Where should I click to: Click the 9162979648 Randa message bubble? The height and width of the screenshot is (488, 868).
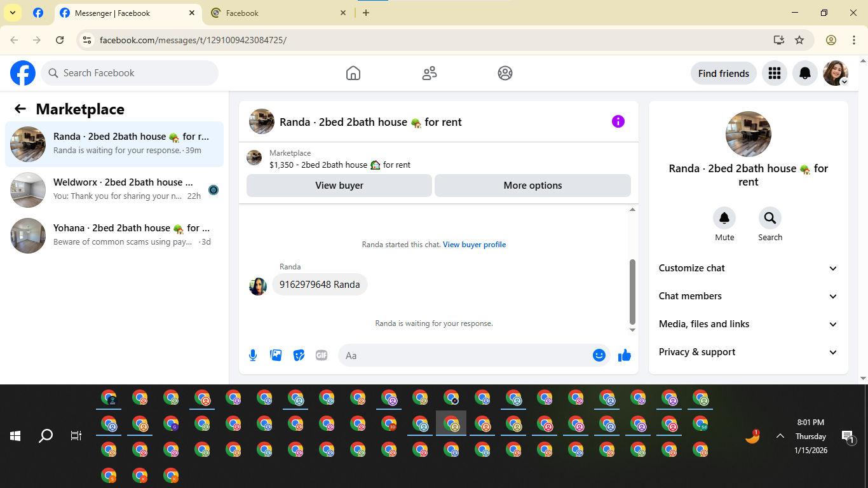(x=320, y=285)
